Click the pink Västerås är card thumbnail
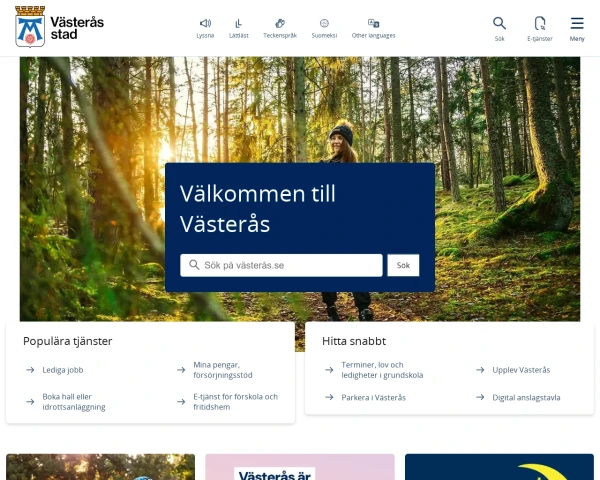This screenshot has width=600, height=480. click(300, 467)
